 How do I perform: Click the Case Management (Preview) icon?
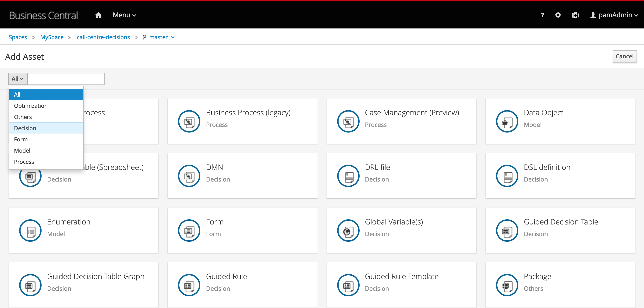[x=348, y=121]
